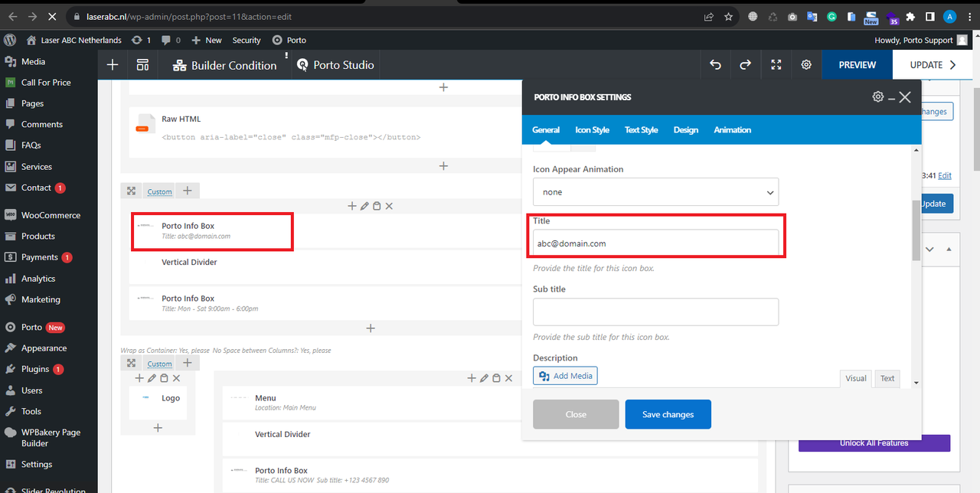Click the Sub title input field
Image resolution: width=980 pixels, height=493 pixels.
coord(656,312)
